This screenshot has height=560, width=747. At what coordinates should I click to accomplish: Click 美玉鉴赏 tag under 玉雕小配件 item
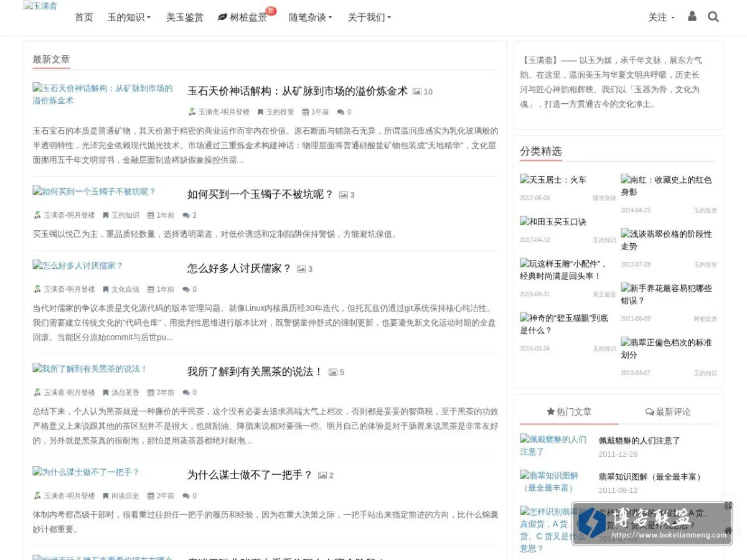point(604,294)
